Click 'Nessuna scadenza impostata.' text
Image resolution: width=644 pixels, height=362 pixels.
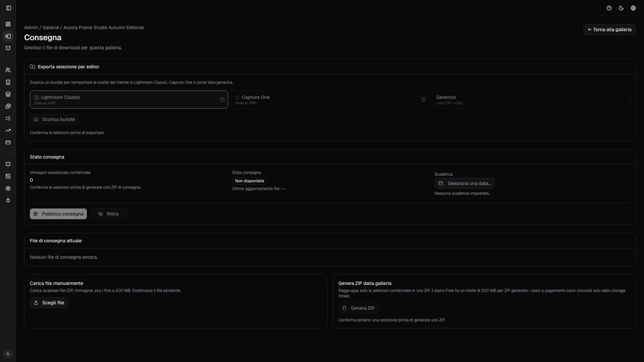coord(462,193)
